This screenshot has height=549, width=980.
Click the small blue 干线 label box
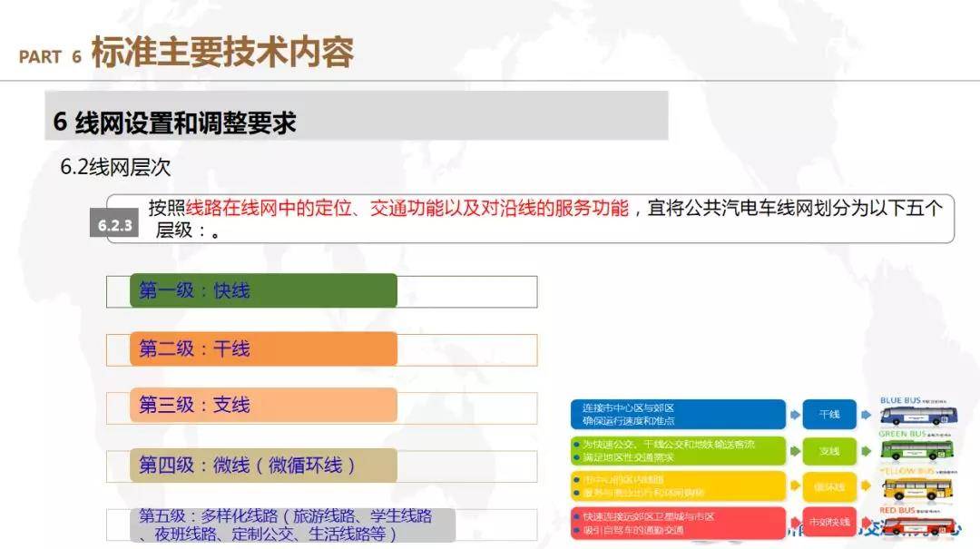click(830, 415)
